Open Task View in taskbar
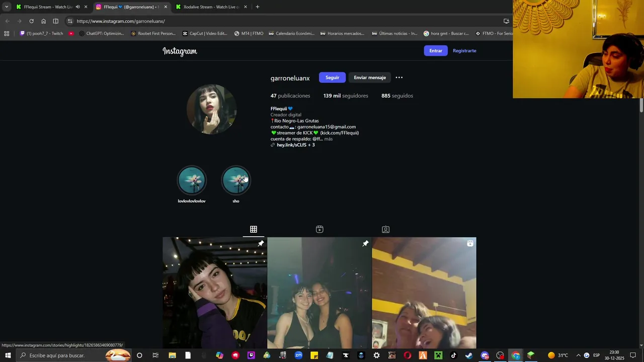This screenshot has width=644, height=362. pos(155,355)
